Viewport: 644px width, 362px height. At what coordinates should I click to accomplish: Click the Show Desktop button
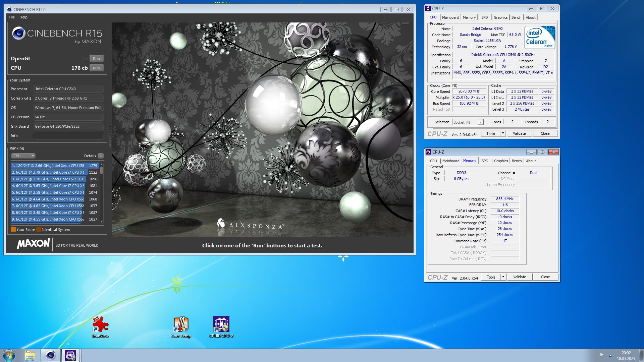click(641, 355)
